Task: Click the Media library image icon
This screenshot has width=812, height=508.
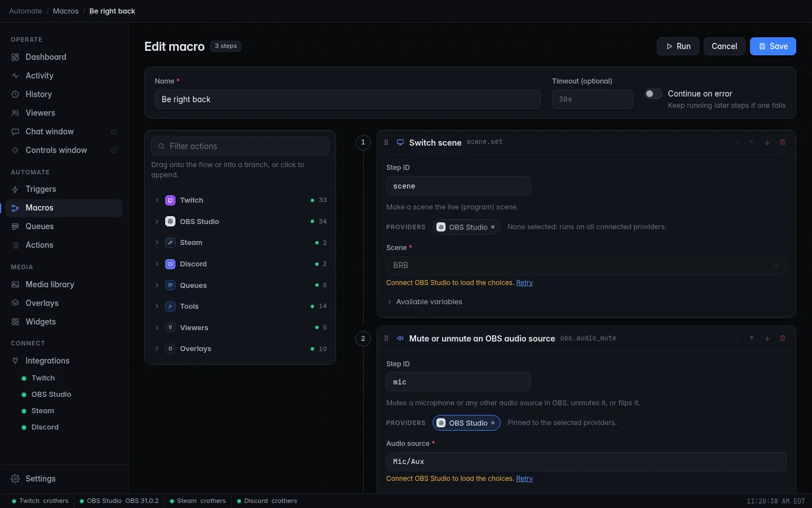Action: 15,284
